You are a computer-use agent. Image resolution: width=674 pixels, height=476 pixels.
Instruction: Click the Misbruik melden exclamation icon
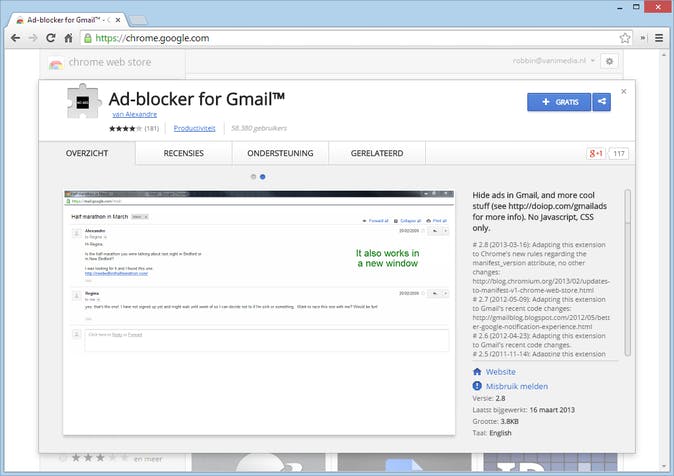477,386
